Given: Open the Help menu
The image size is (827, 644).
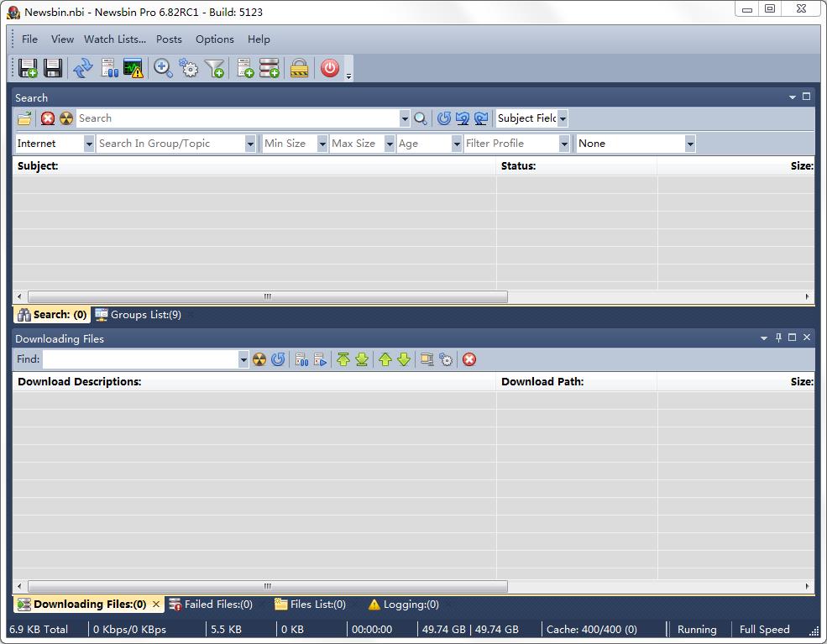Looking at the screenshot, I should click(259, 39).
